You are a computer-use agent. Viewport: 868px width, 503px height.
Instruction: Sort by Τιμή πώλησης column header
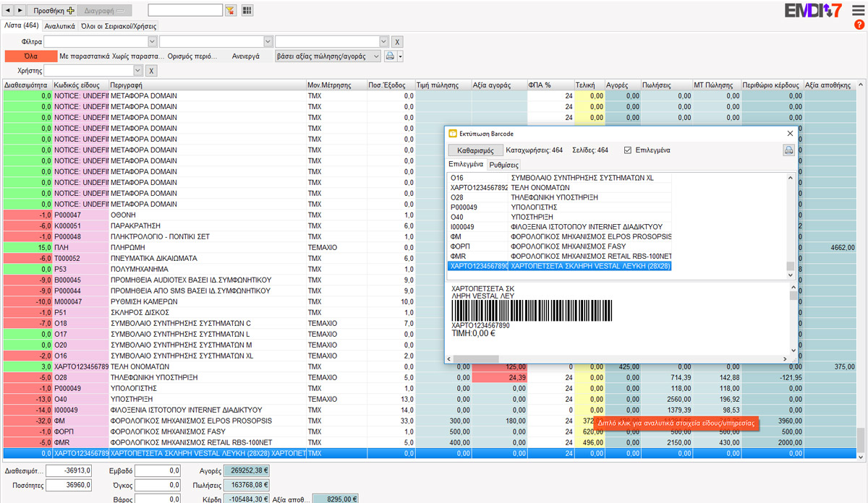[444, 85]
